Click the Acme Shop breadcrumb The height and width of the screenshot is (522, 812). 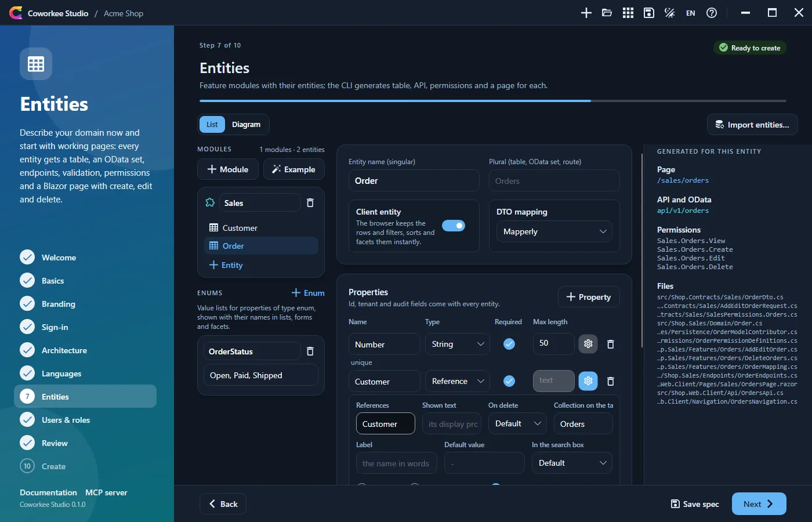[124, 13]
